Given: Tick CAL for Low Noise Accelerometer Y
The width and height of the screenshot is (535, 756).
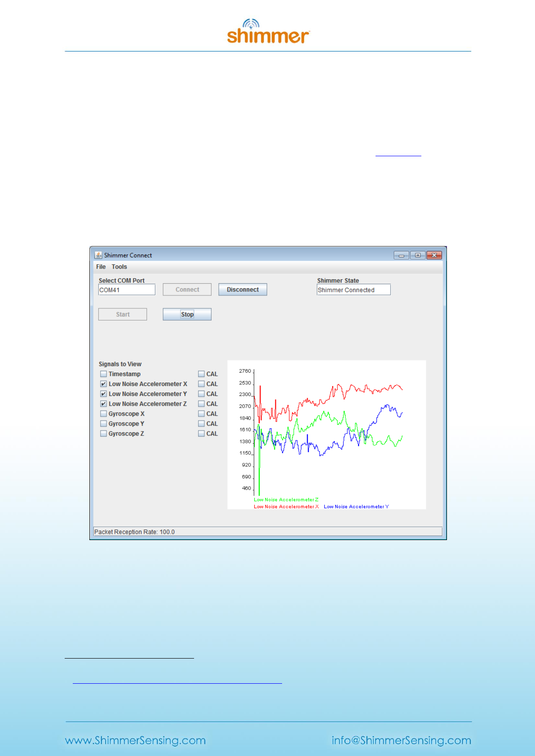Looking at the screenshot, I should [201, 394].
